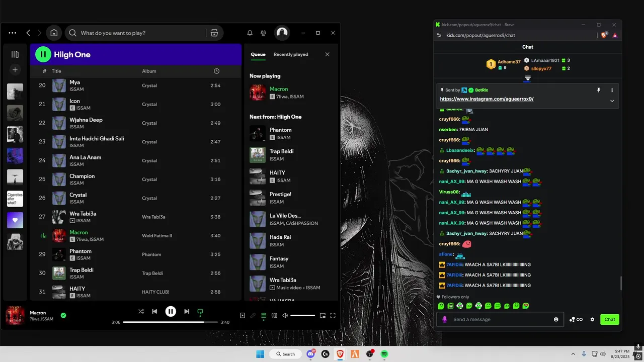The width and height of the screenshot is (644, 362).
Task: Select Prestige! in queue list
Action: pyautogui.click(x=290, y=198)
